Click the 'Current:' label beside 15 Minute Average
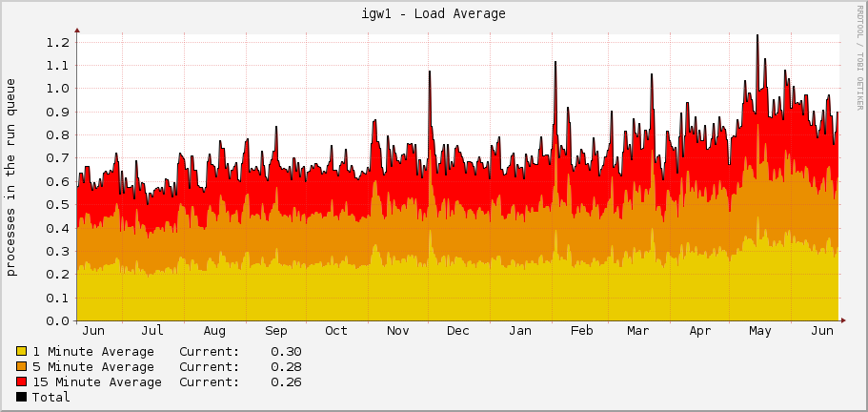 tap(210, 382)
